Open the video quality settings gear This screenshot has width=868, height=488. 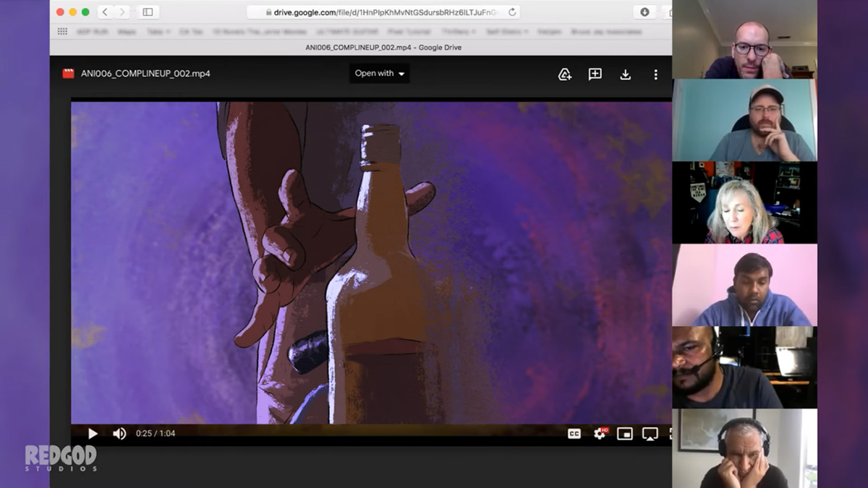pyautogui.click(x=600, y=434)
